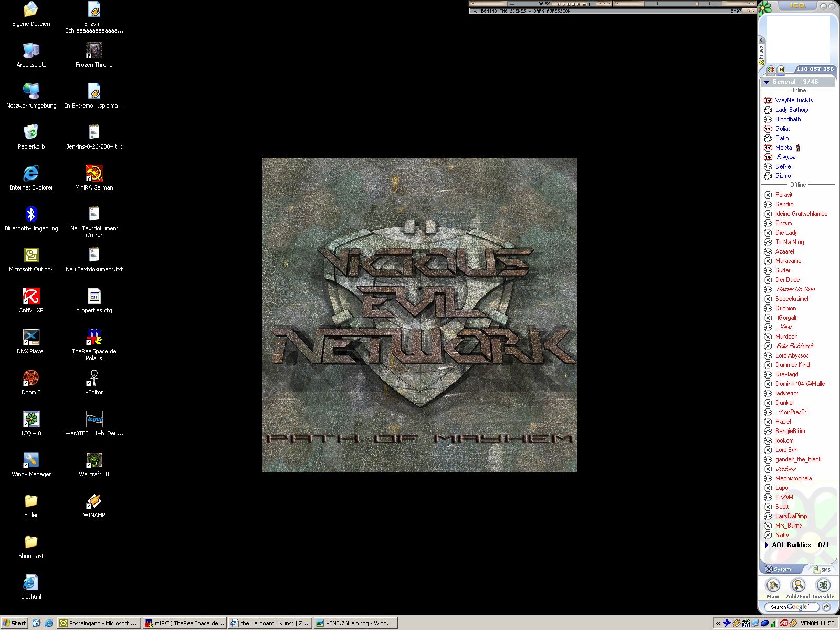Open ICQ contact WayNe JucKts
Viewport: 840px width, 630px height.
(x=794, y=100)
